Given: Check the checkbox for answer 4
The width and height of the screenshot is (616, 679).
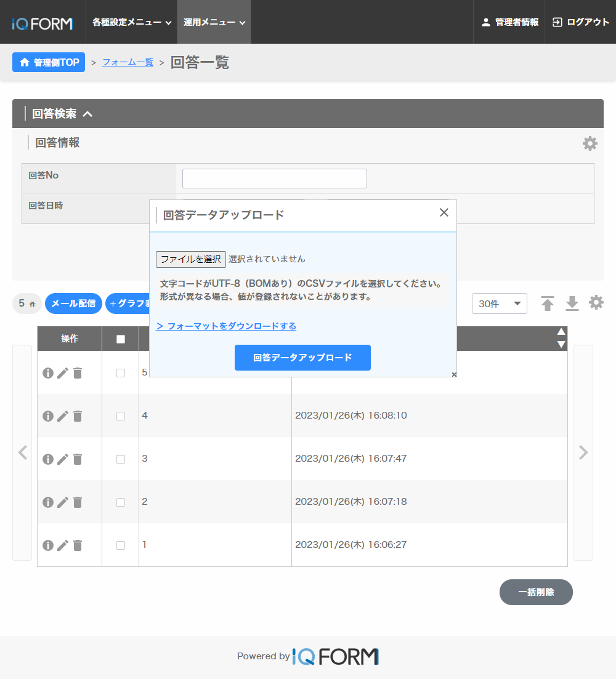Looking at the screenshot, I should coord(121,416).
